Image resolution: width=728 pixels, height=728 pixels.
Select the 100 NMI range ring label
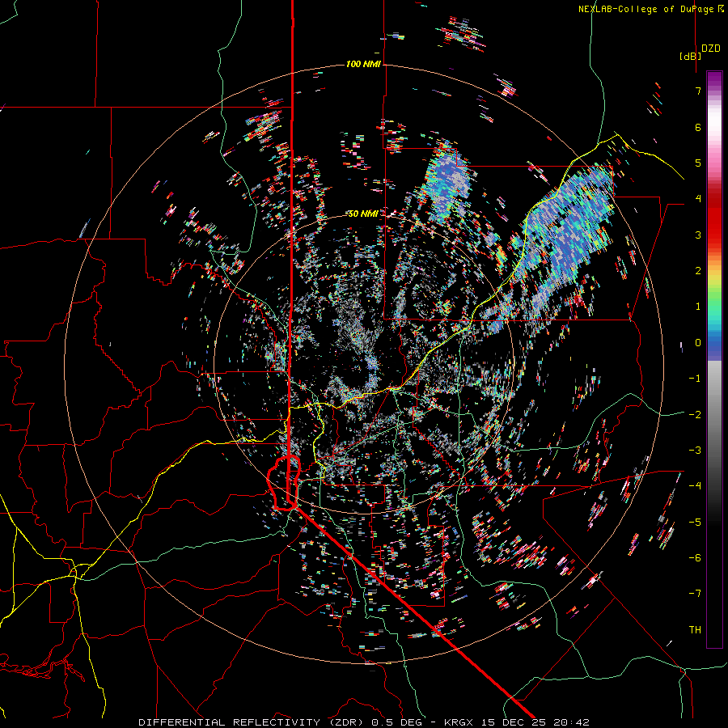point(363,64)
